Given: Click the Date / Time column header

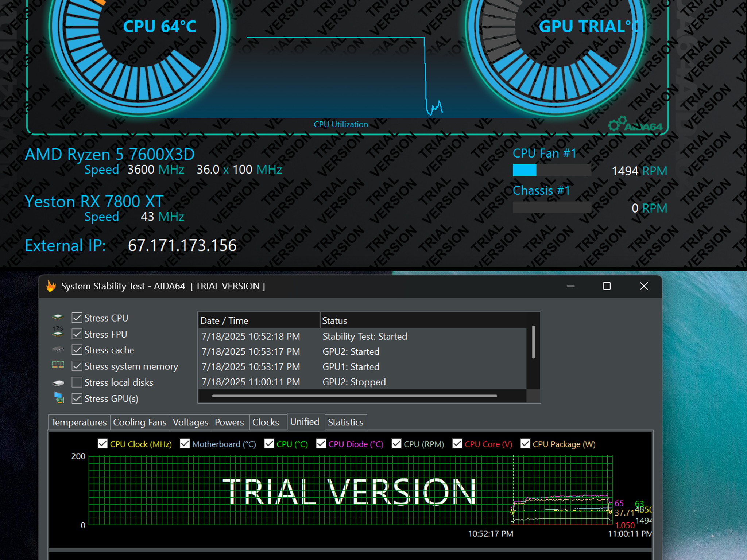Looking at the screenshot, I should tap(259, 320).
